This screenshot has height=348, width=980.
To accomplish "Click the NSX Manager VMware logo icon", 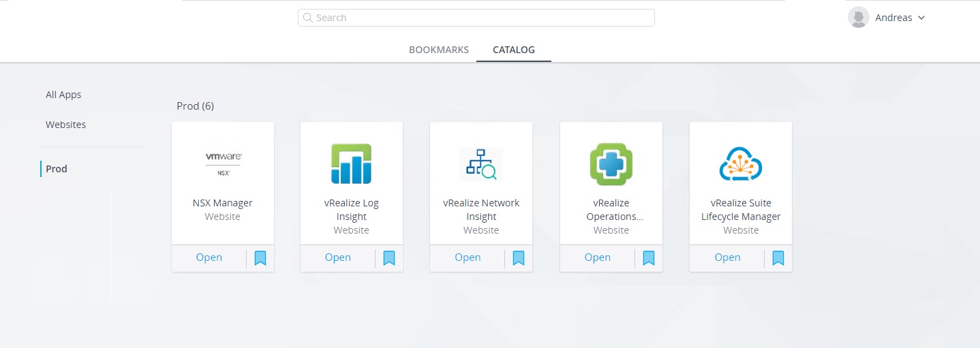I will (223, 163).
